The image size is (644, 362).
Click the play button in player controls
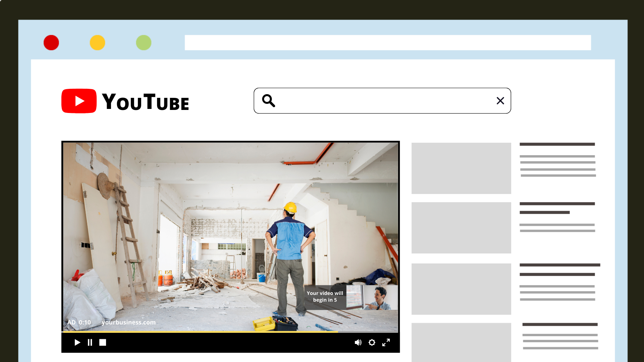pos(77,342)
